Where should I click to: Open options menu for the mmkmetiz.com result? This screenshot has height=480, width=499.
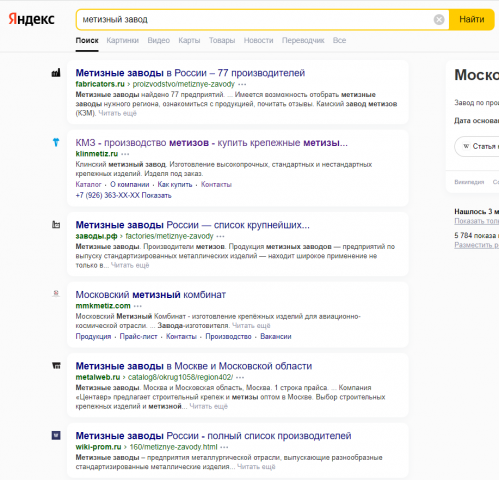[138, 306]
